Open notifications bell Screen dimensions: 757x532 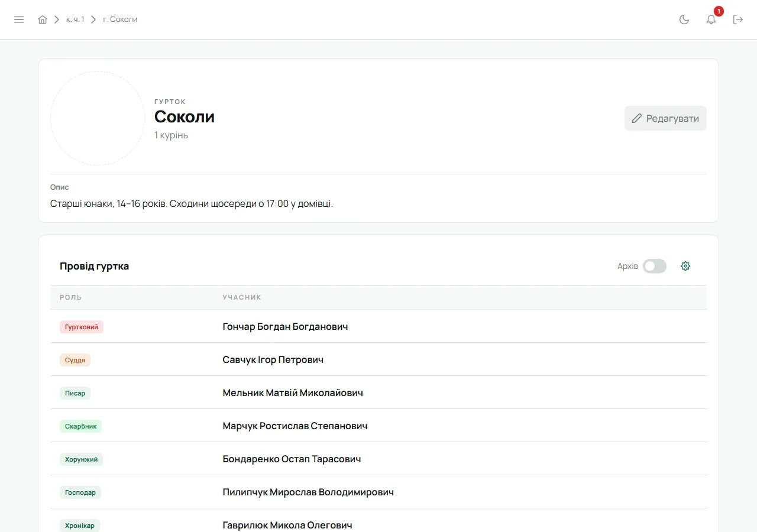[711, 20]
